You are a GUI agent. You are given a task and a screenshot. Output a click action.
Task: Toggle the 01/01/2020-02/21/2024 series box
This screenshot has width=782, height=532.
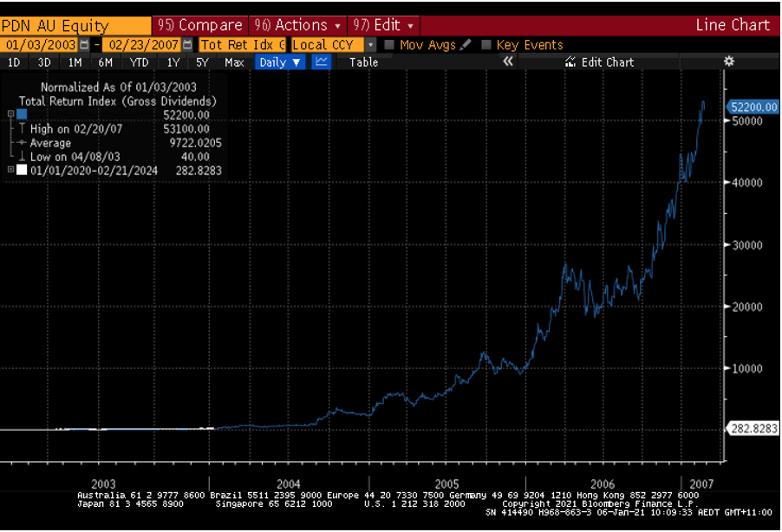[x=22, y=171]
